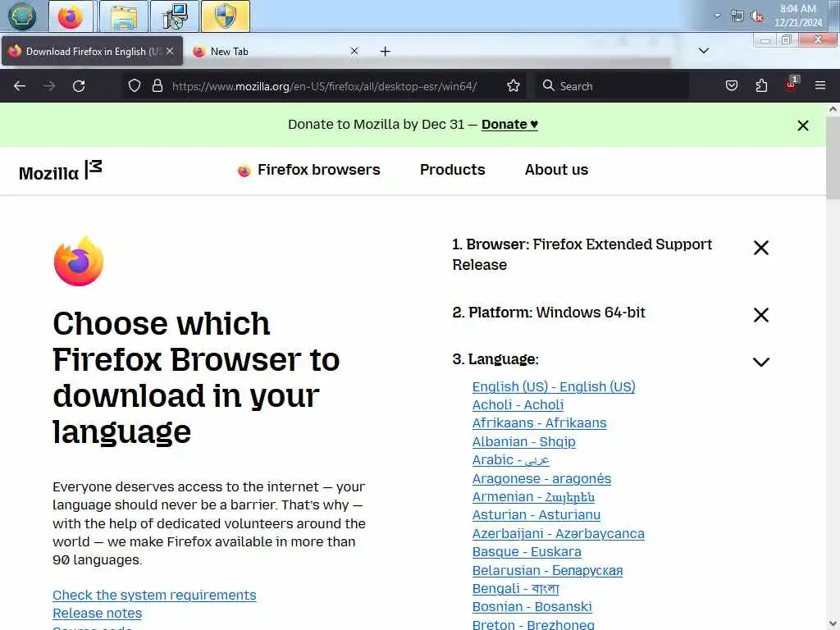Open the extensions puzzle icon
Image resolution: width=840 pixels, height=630 pixels.
tap(761, 85)
